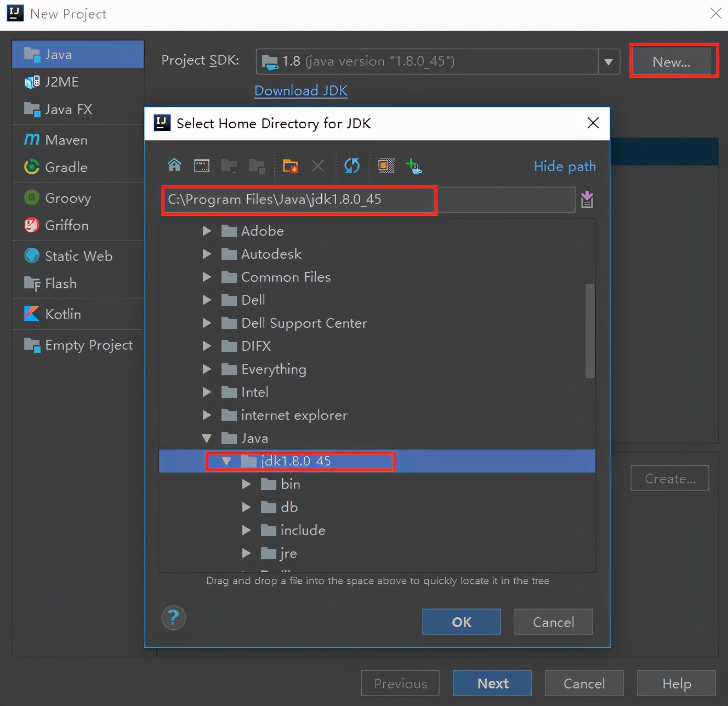Go to the home directory icon
Viewport: 728px width, 706px height.
(174, 165)
